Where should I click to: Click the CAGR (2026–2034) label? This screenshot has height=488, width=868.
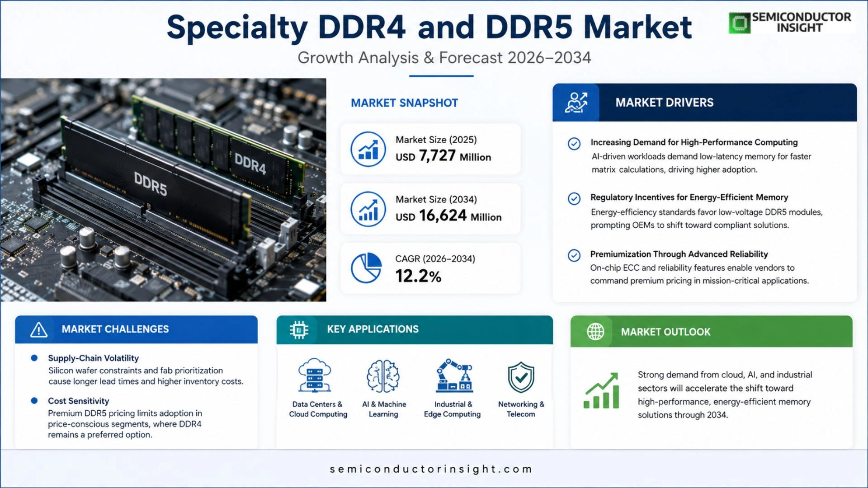pyautogui.click(x=435, y=259)
